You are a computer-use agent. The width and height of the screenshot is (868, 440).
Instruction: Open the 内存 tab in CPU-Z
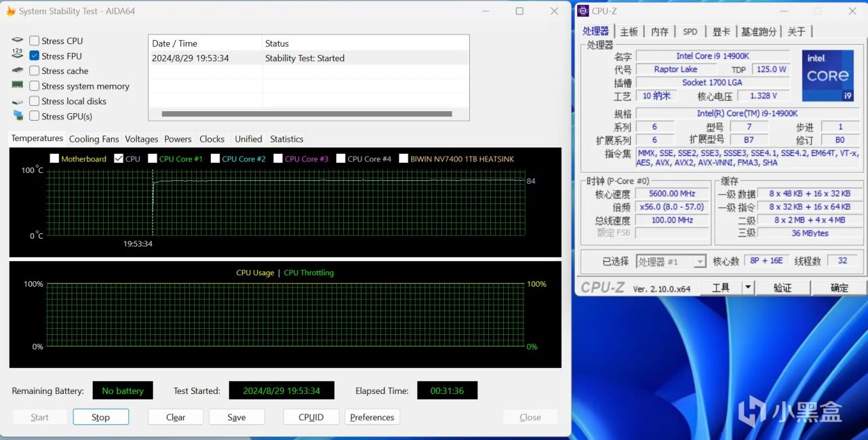(660, 32)
